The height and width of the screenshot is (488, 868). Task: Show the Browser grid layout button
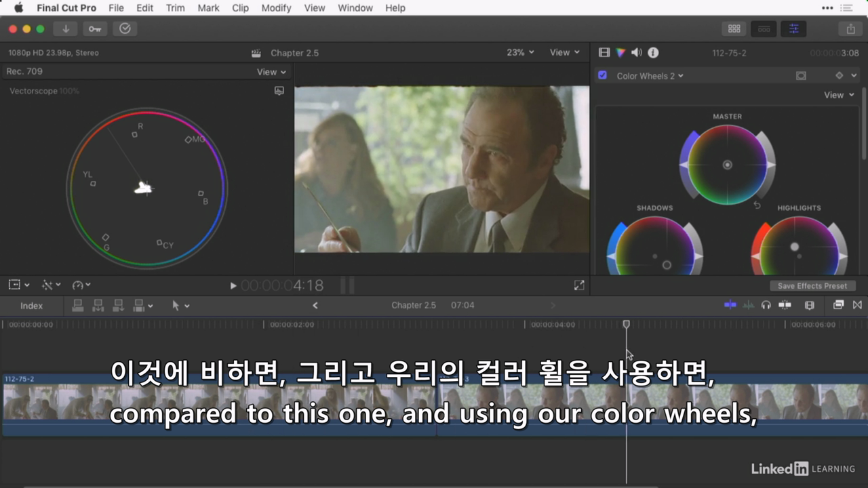coord(734,28)
